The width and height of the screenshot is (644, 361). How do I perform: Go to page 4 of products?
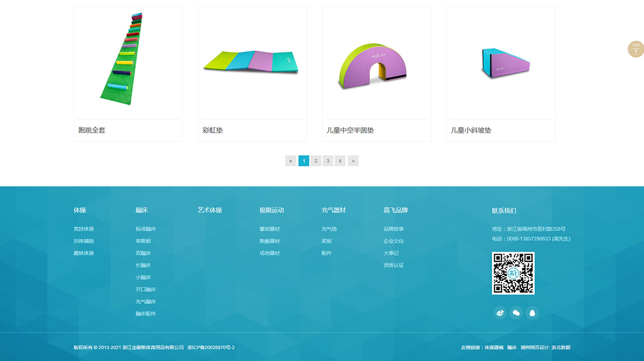pyautogui.click(x=340, y=161)
